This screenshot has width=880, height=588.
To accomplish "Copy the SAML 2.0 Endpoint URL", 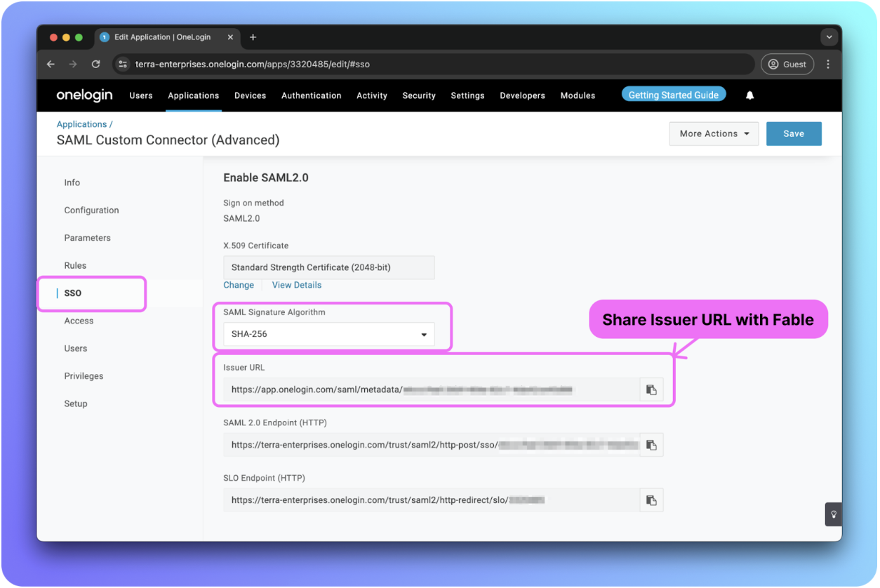I will [651, 445].
